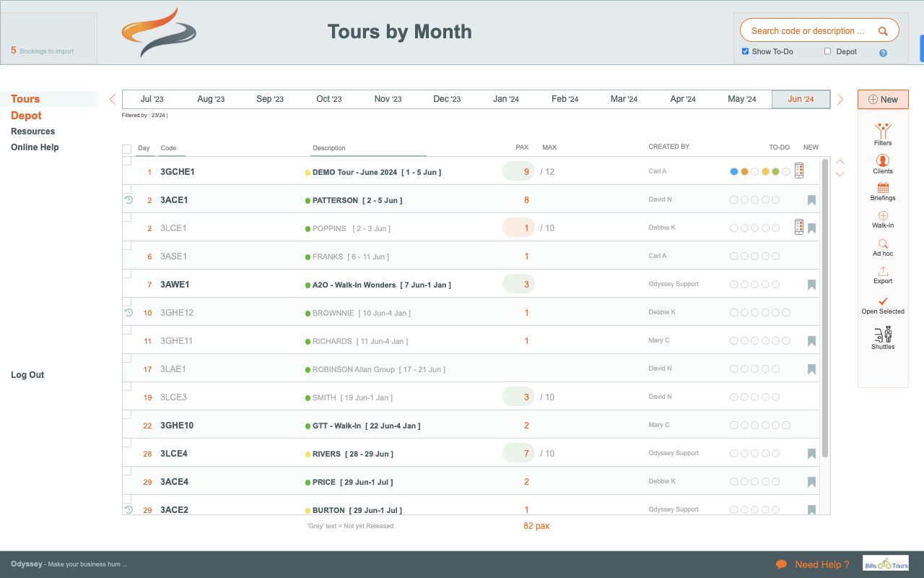Click the New button
Screen dimensions: 924x578
point(883,100)
